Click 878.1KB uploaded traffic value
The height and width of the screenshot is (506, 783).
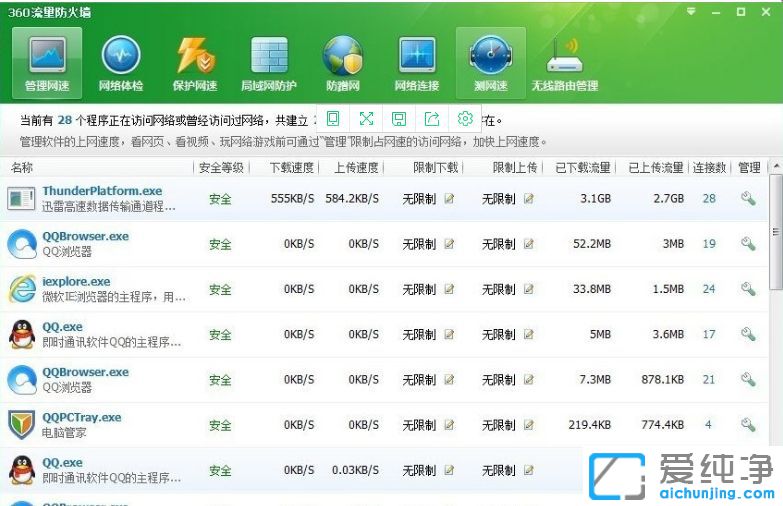(663, 380)
